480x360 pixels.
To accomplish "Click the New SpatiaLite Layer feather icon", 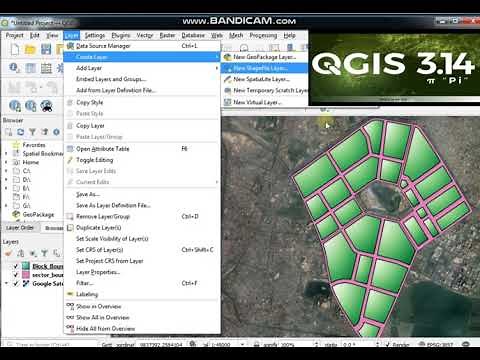I will point(228,79).
